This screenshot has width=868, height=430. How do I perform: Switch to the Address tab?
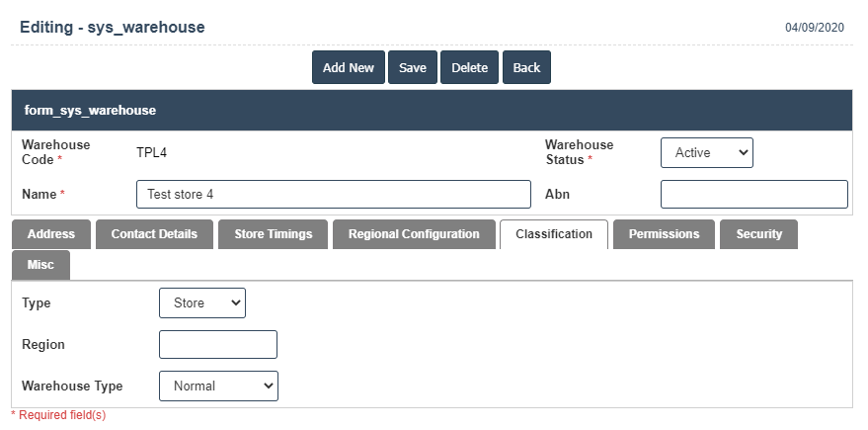tap(51, 234)
